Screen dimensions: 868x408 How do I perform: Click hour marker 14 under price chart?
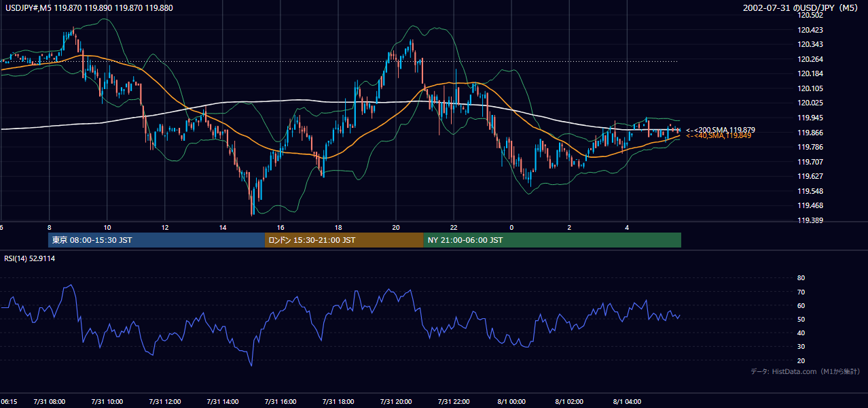click(x=223, y=227)
